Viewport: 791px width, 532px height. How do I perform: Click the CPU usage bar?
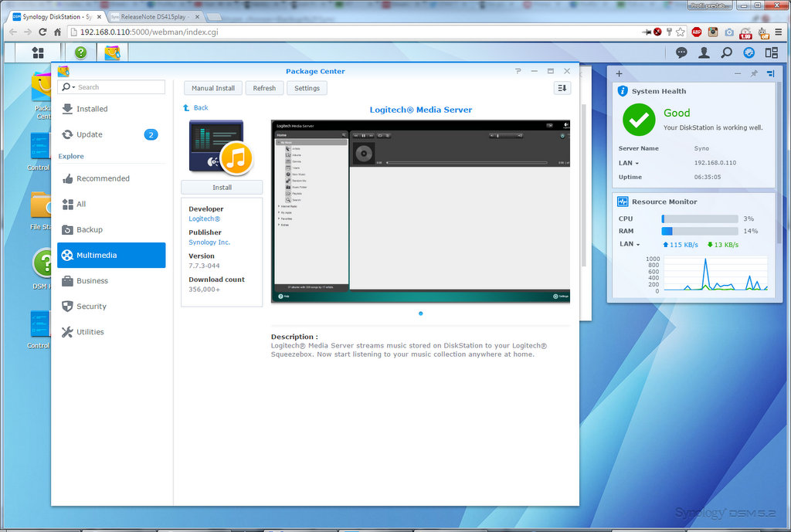tap(700, 219)
